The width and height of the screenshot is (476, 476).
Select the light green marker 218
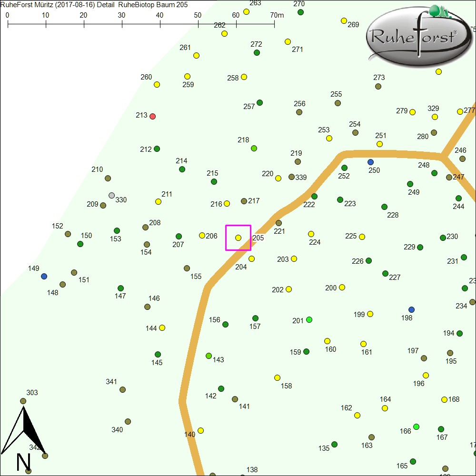pyautogui.click(x=254, y=148)
